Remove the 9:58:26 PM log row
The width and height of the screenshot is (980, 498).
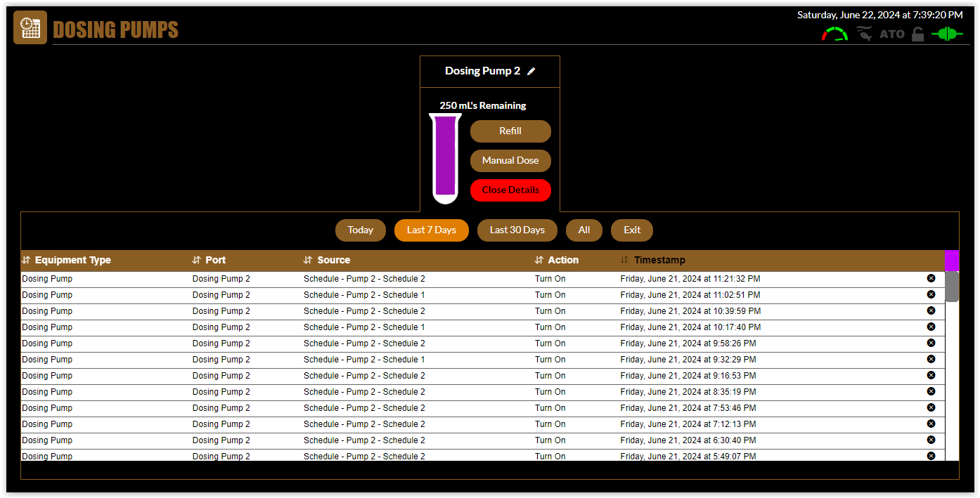coord(931,343)
